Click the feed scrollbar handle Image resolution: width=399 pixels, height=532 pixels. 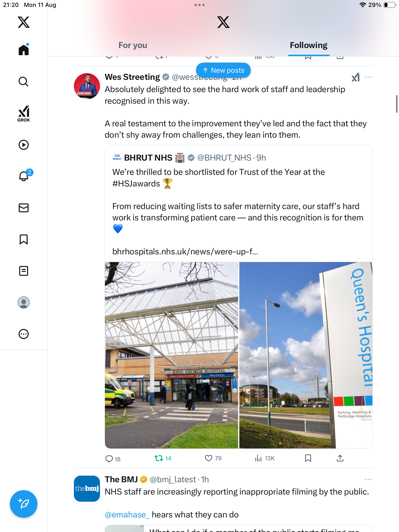(x=397, y=104)
